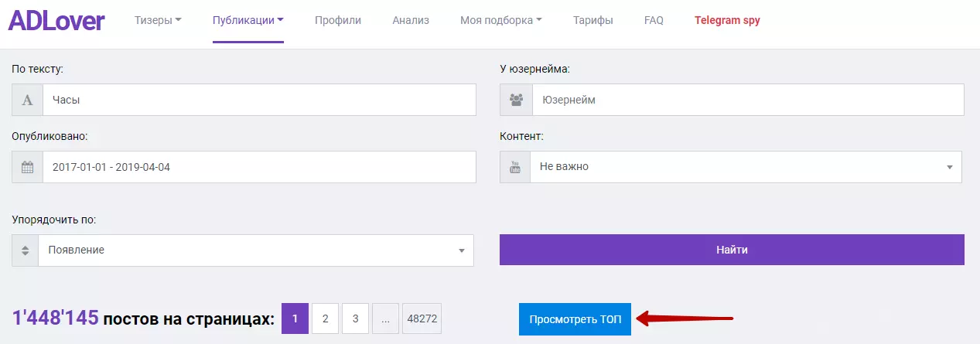Click the Просмотреть ТОП button
The height and width of the screenshot is (344, 980).
pyautogui.click(x=575, y=319)
